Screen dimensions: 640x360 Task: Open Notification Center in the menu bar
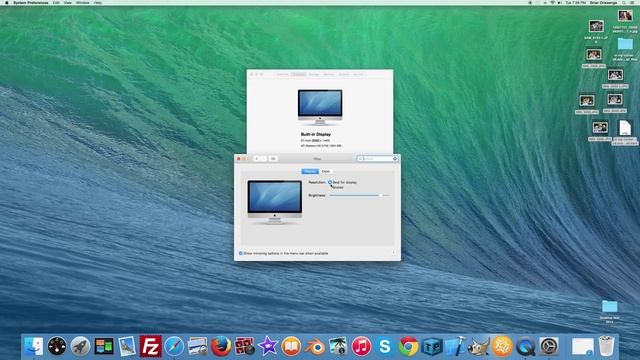click(x=633, y=2)
